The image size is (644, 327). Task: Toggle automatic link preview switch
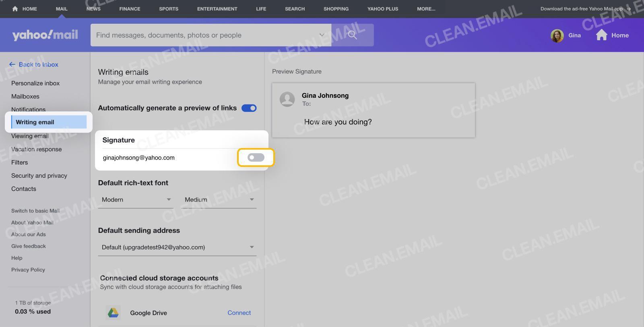[x=249, y=108]
